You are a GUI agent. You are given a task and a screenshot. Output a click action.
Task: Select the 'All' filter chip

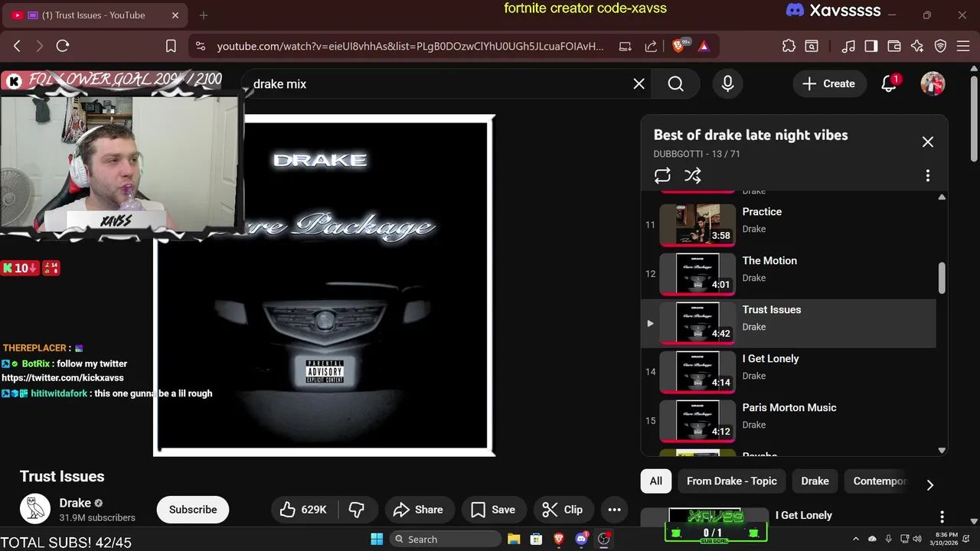pos(655,481)
